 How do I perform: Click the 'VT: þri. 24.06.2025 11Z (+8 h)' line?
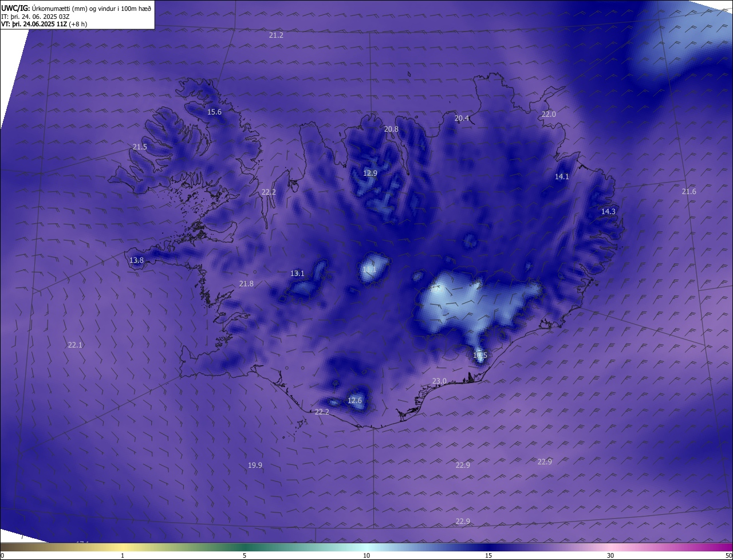(x=45, y=24)
